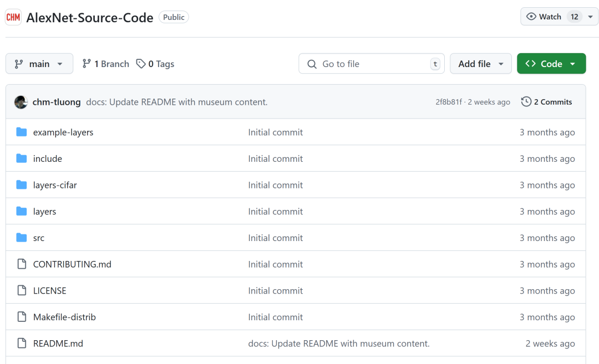Click chm-tluong's avatar thumbnail
The image size is (599, 364).
[x=21, y=102]
